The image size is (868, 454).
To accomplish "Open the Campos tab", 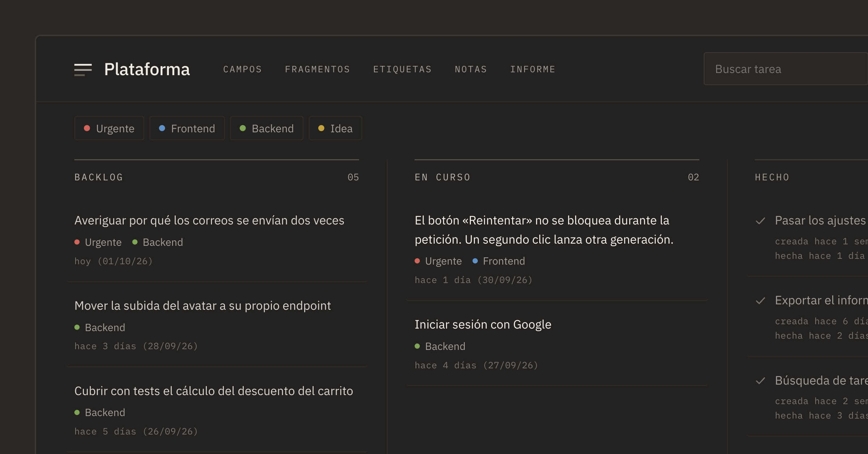I will click(x=242, y=69).
